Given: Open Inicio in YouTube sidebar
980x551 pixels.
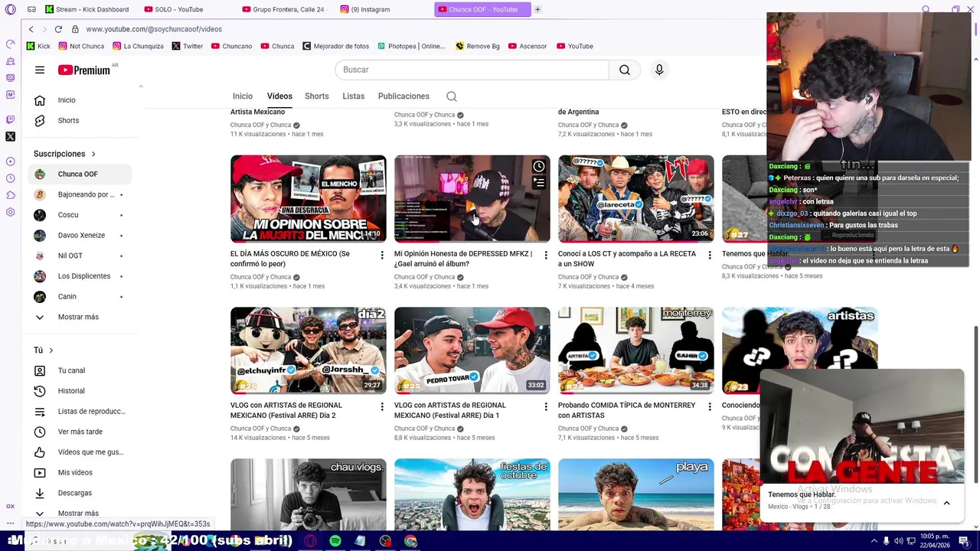Looking at the screenshot, I should point(80,100).
